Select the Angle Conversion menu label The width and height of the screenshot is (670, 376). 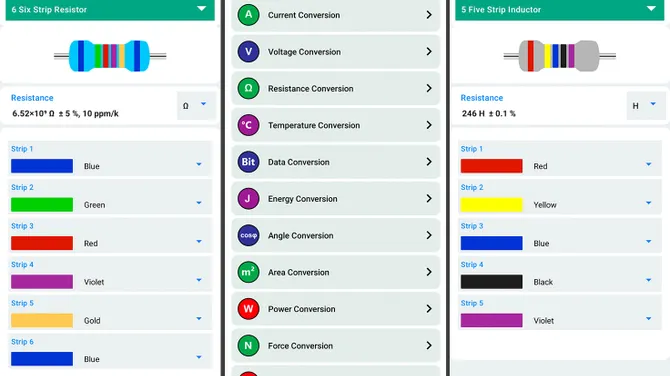[300, 235]
